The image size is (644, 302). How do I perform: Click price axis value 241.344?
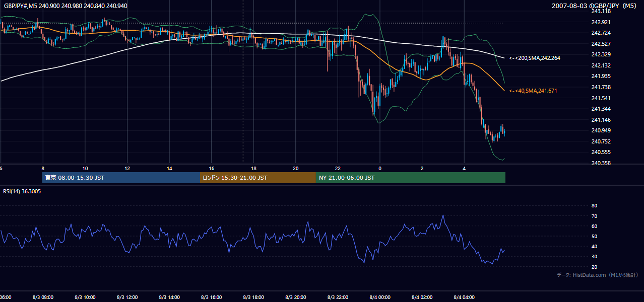pyautogui.click(x=601, y=109)
